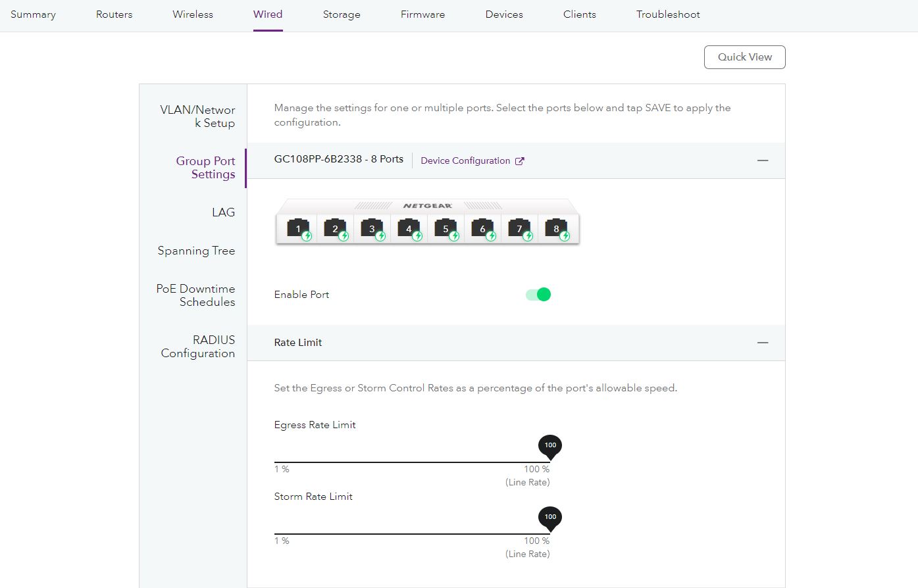918x588 pixels.
Task: Open PoE Downtime Schedules in sidebar
Action: point(195,295)
